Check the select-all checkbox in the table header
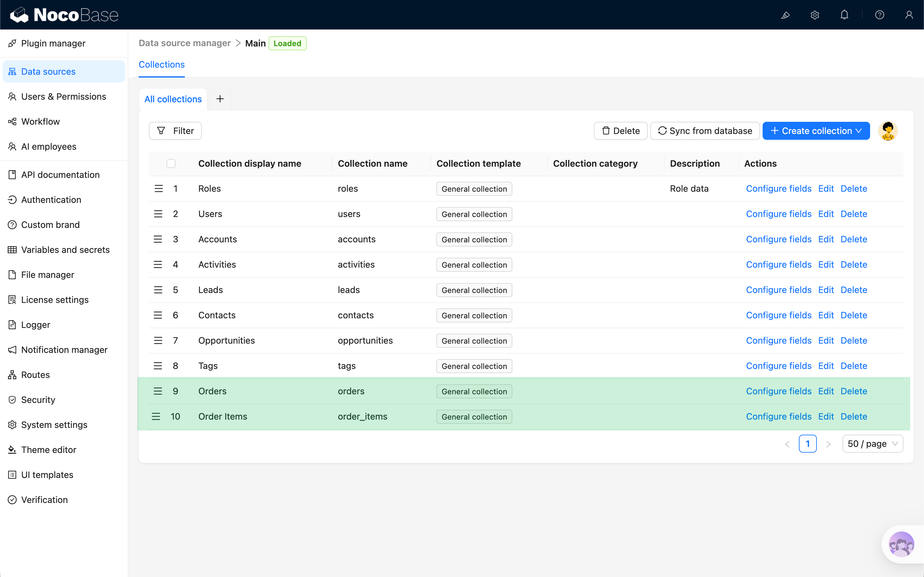 coord(171,163)
